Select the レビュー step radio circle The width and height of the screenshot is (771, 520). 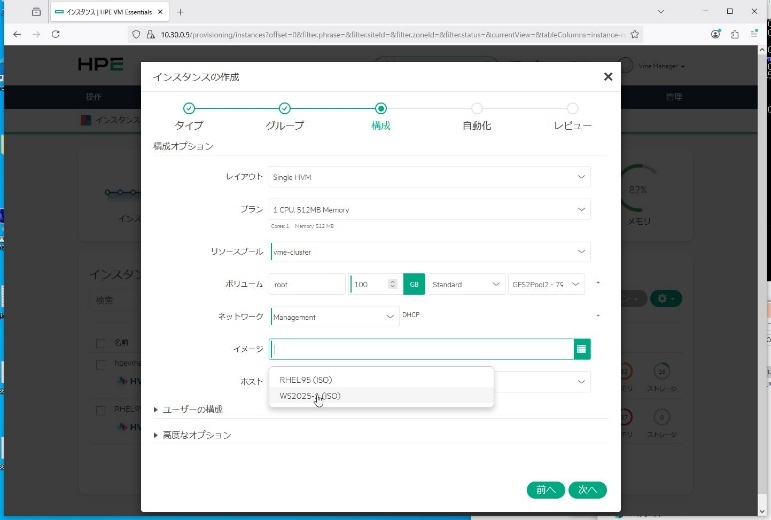pos(572,108)
